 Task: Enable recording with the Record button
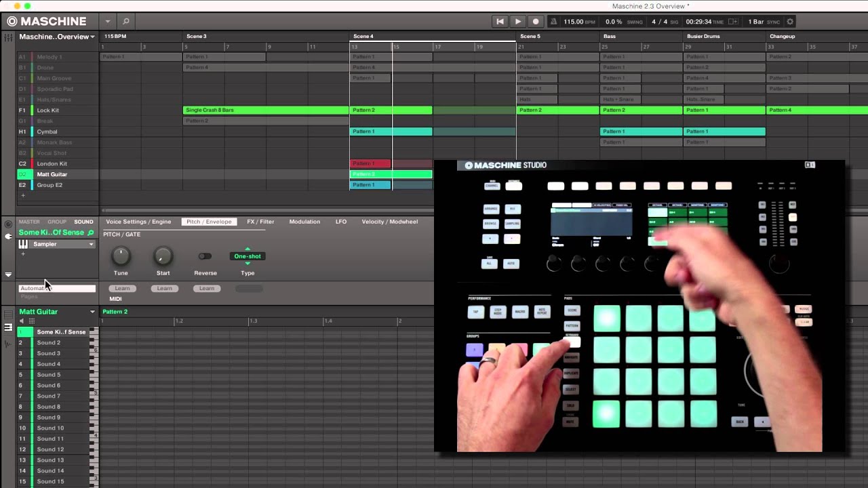point(535,22)
